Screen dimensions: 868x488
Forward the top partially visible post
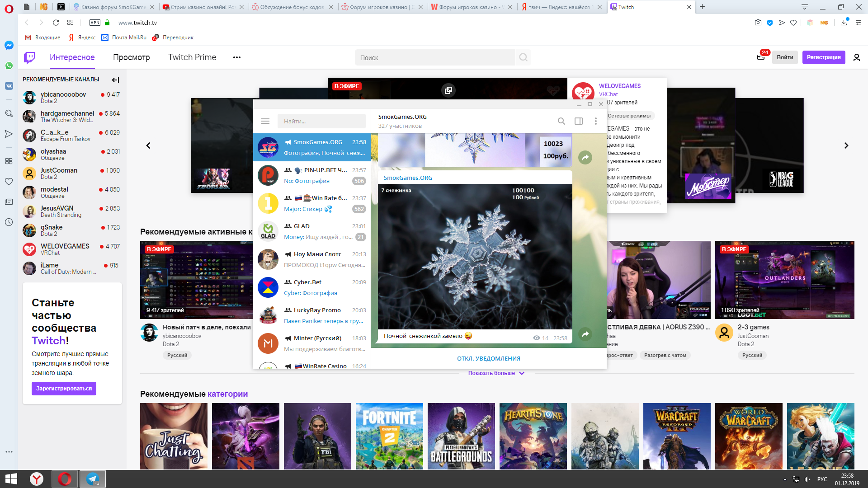click(x=585, y=157)
